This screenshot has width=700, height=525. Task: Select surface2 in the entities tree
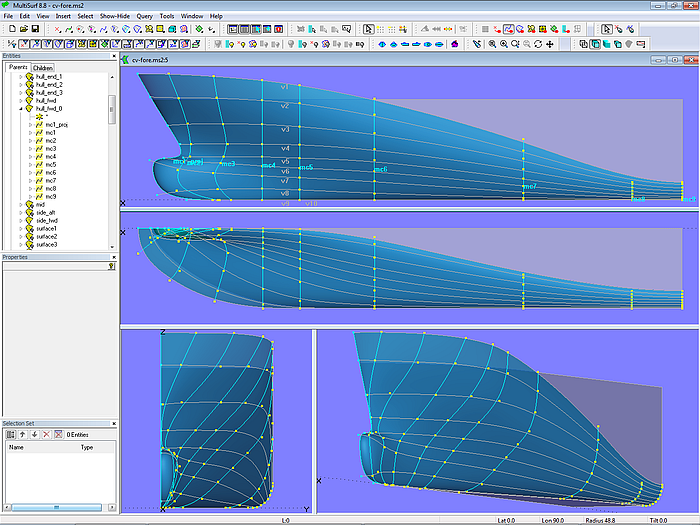pos(47,237)
